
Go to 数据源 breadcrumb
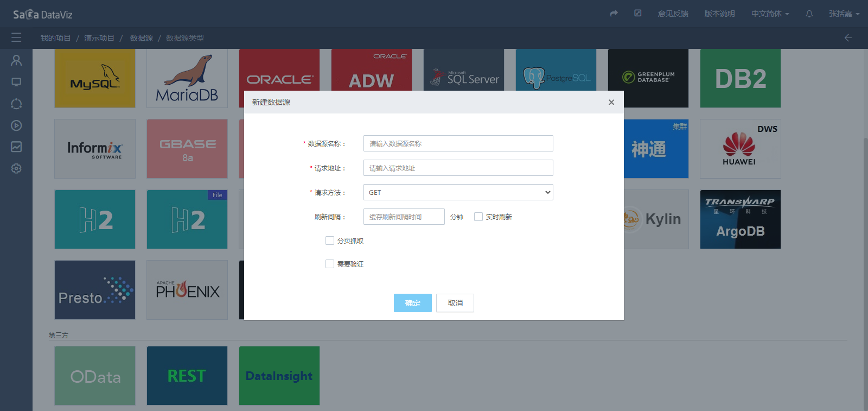[x=141, y=38]
